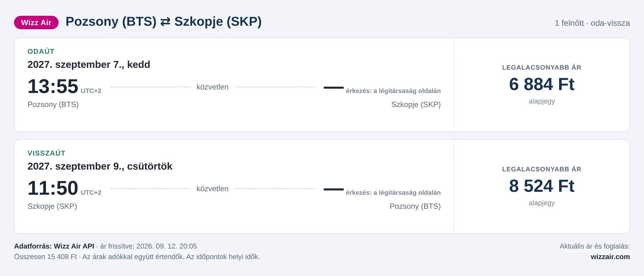644x276 pixels.
Task: Click the return arrival time placeholder dash
Action: (334, 189)
